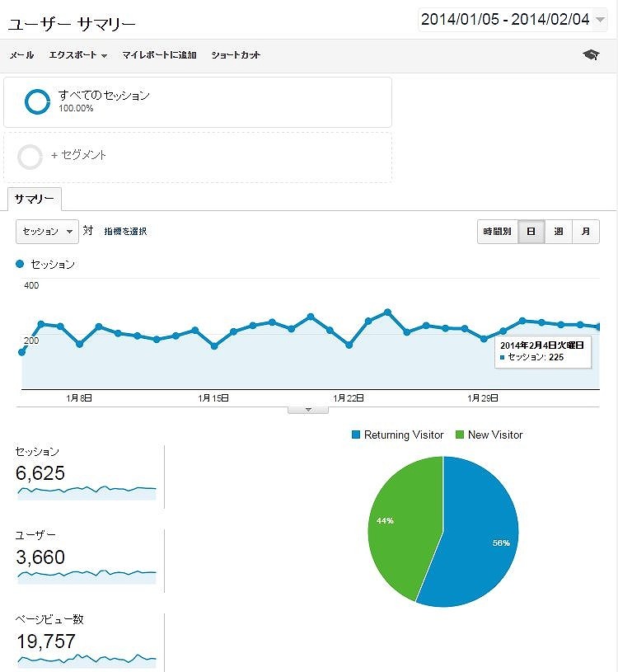
Task: Click the 1月22日 axis label
Action: pyautogui.click(x=349, y=398)
